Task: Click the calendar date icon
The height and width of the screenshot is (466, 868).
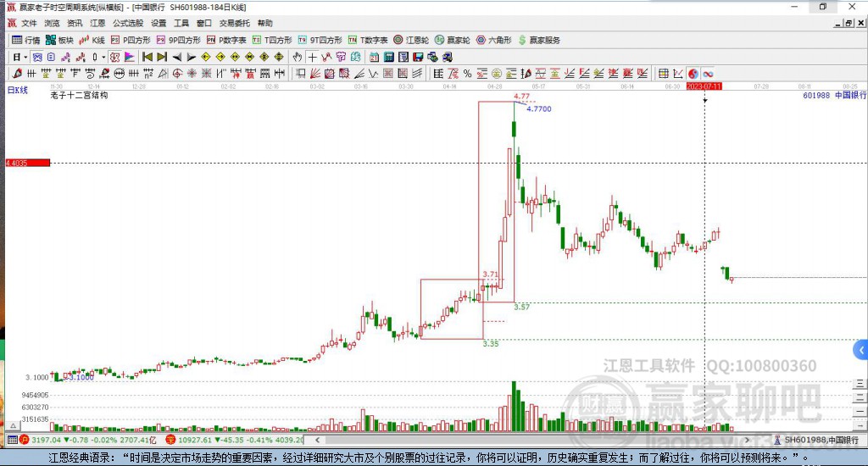Action: coord(374,57)
